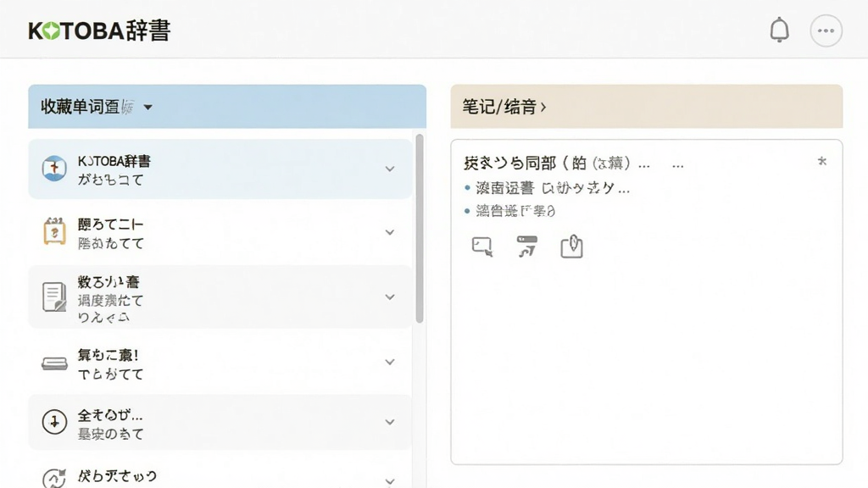Click the note card title ending with (的

pos(525,164)
